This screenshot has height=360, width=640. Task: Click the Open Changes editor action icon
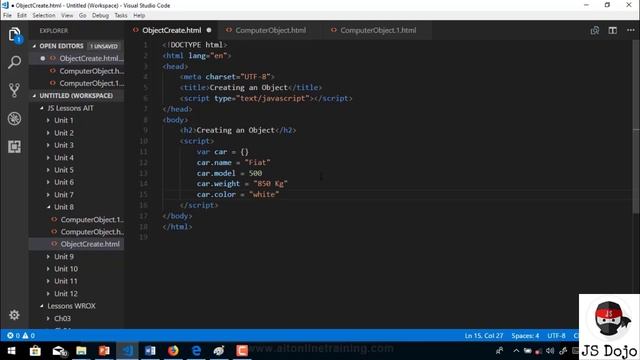click(595, 31)
